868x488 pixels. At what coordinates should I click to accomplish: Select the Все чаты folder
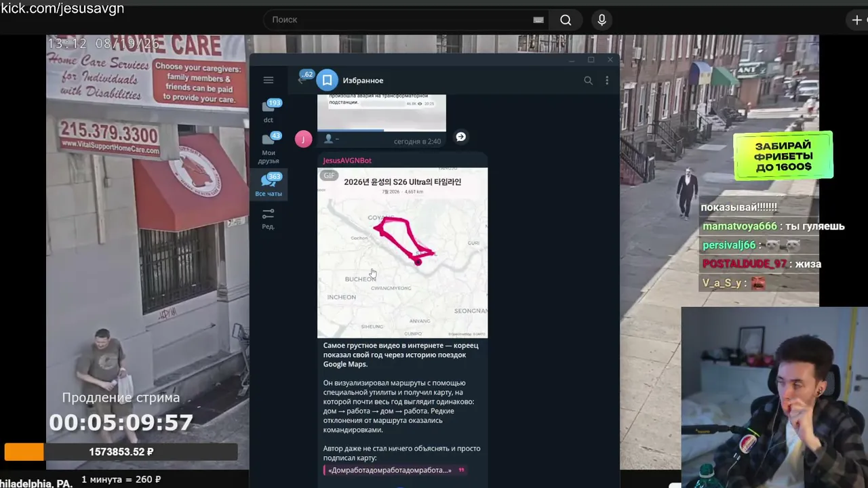point(269,185)
